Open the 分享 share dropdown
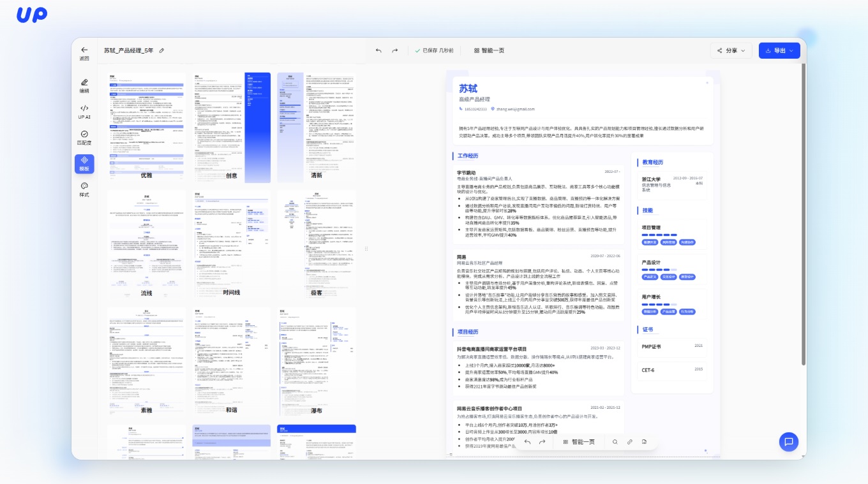The image size is (868, 484). pos(731,50)
